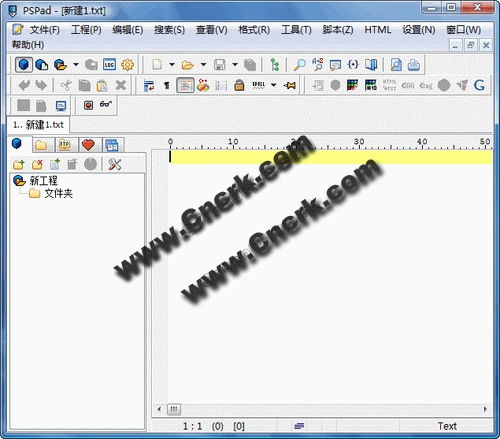Create a new blank file
This screenshot has width=500, height=439.
tap(157, 65)
